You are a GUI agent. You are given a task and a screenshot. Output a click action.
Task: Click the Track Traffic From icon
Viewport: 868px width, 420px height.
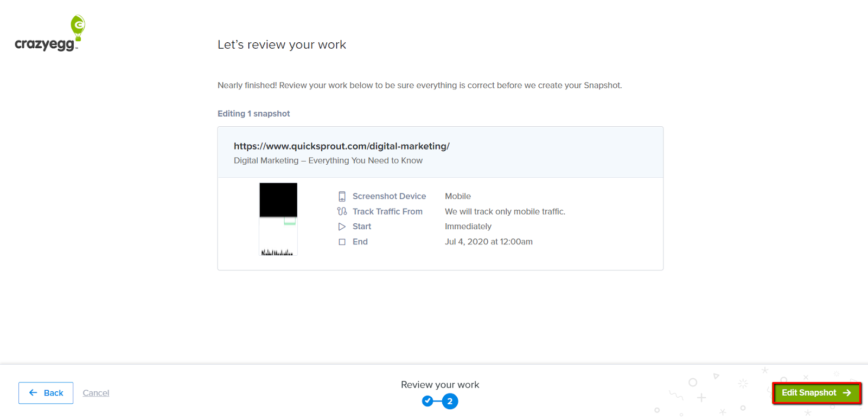(x=342, y=211)
